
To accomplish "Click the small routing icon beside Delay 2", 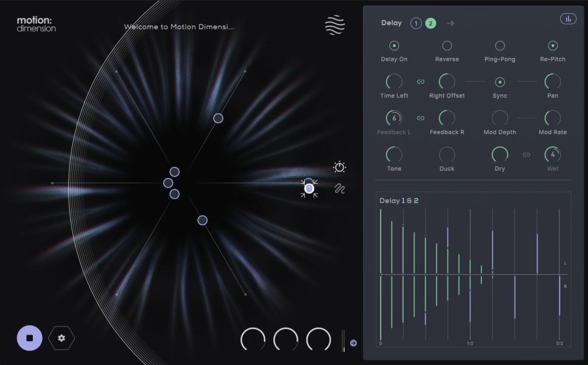I will [451, 23].
